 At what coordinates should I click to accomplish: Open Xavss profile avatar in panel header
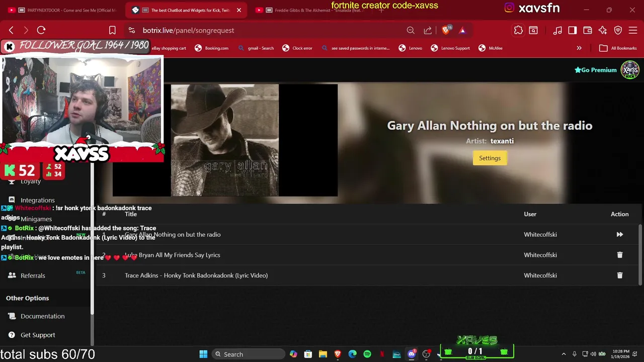(x=630, y=70)
